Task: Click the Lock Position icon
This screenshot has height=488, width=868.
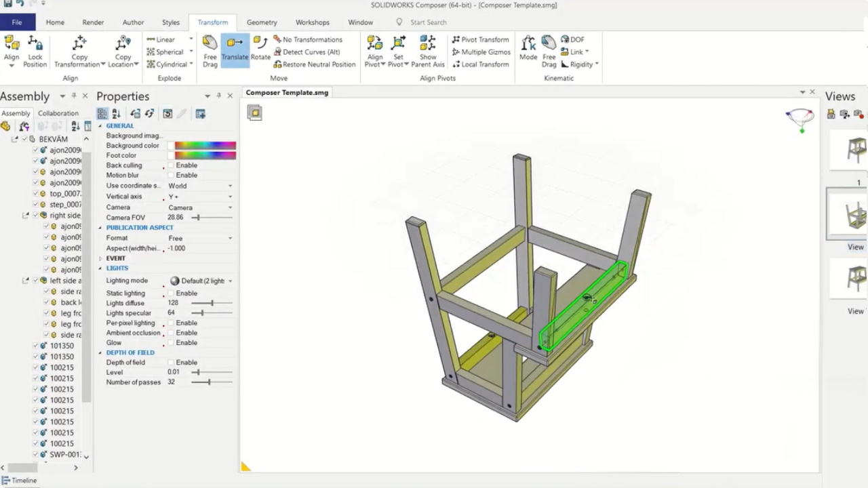Action: [35, 50]
